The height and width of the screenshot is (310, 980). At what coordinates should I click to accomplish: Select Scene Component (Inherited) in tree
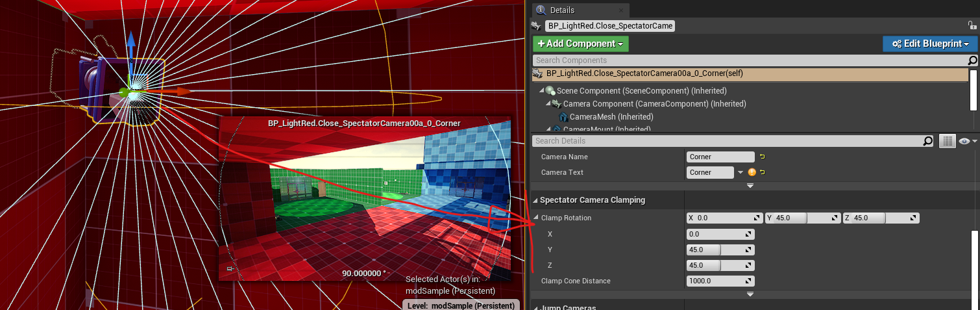(x=641, y=91)
